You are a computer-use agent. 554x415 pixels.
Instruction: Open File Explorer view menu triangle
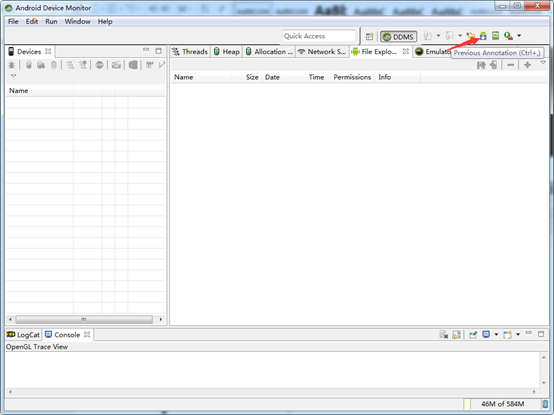click(x=543, y=63)
